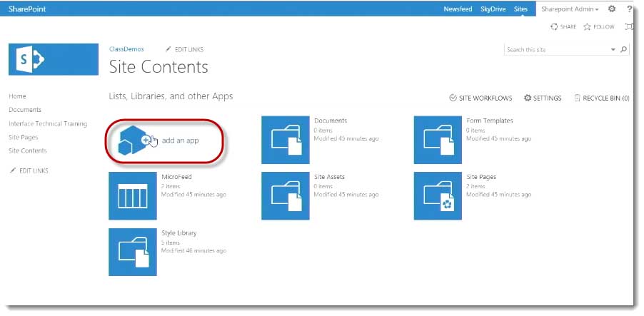This screenshot has height=316, width=644.
Task: Open the settings gear menu
Action: coord(611,9)
